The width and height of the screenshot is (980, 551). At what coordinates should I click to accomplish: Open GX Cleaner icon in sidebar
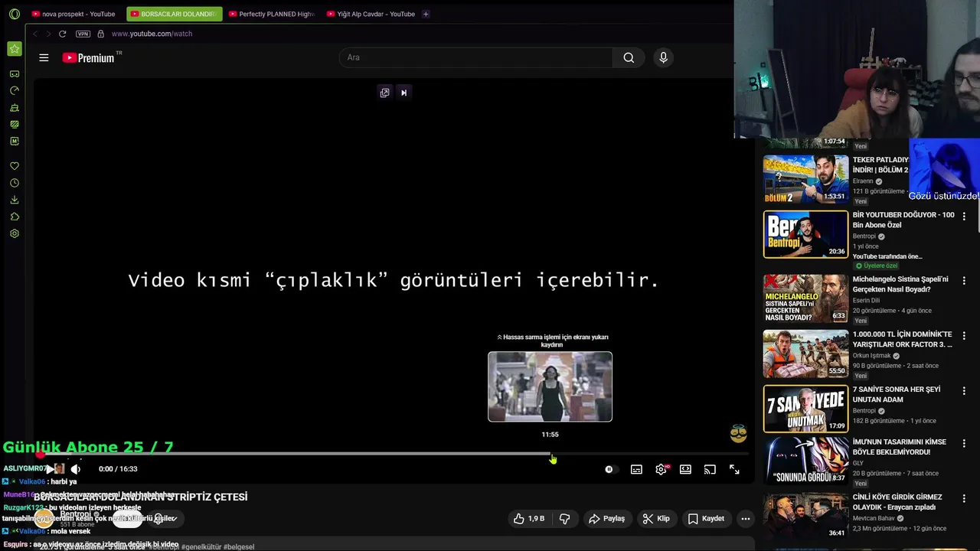(x=14, y=108)
